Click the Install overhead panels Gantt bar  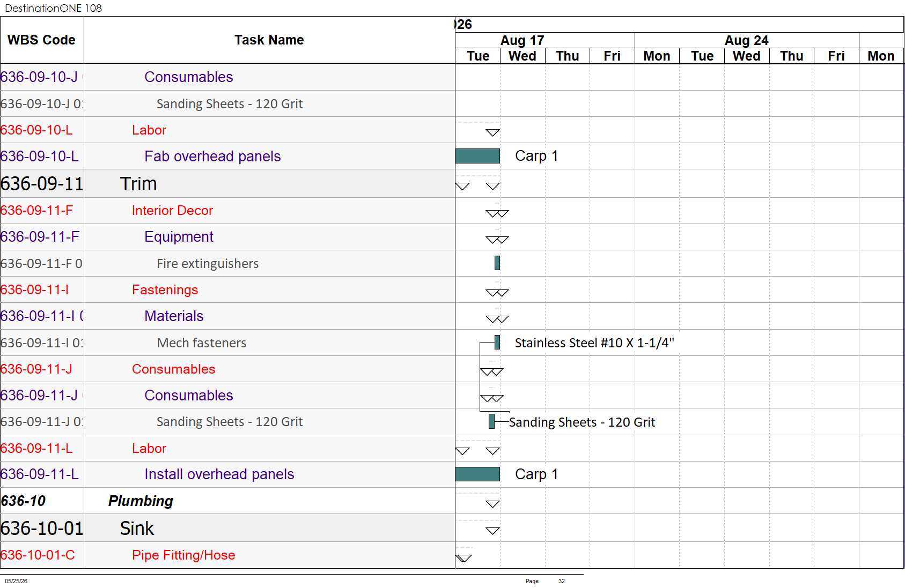coord(477,474)
